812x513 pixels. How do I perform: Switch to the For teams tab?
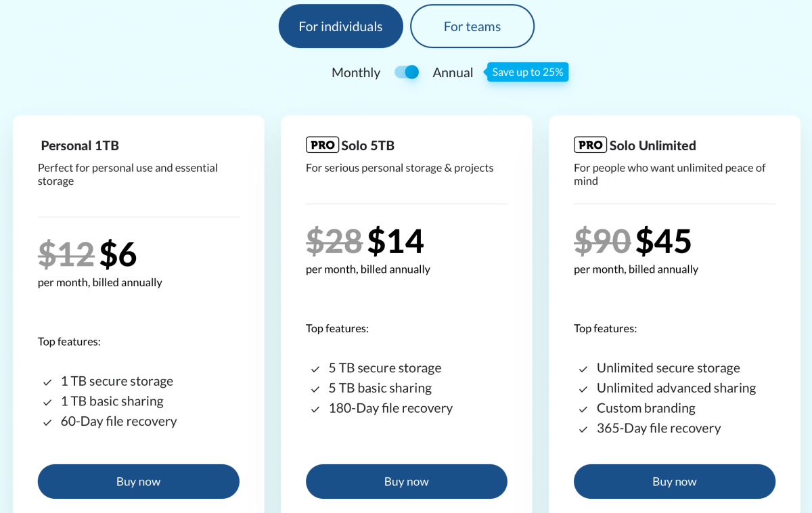472,26
